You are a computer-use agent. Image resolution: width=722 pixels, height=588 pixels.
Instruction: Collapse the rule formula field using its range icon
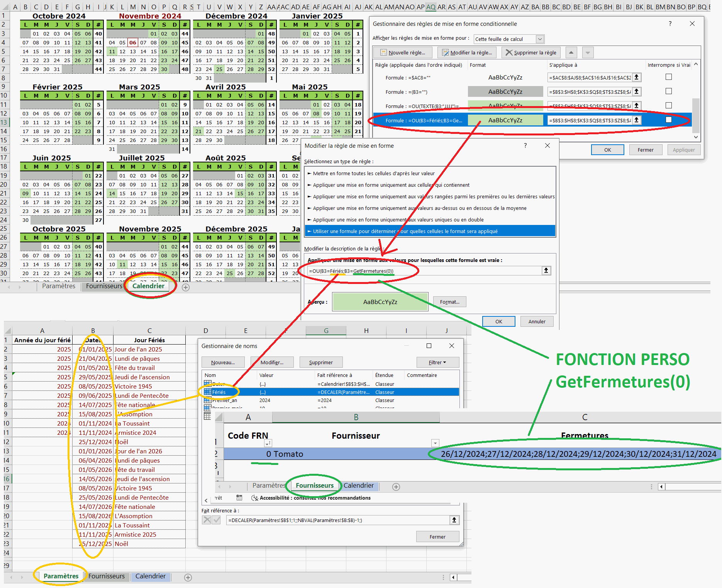(x=546, y=271)
